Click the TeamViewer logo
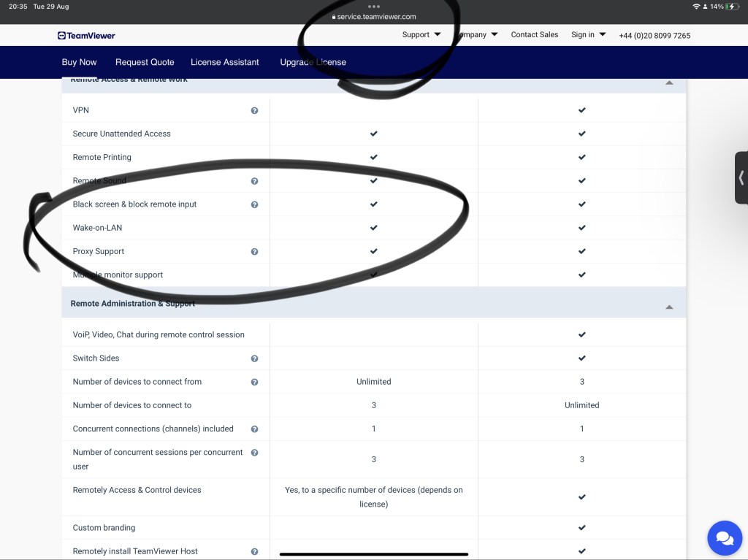Image resolution: width=748 pixels, height=560 pixels. 86,35
